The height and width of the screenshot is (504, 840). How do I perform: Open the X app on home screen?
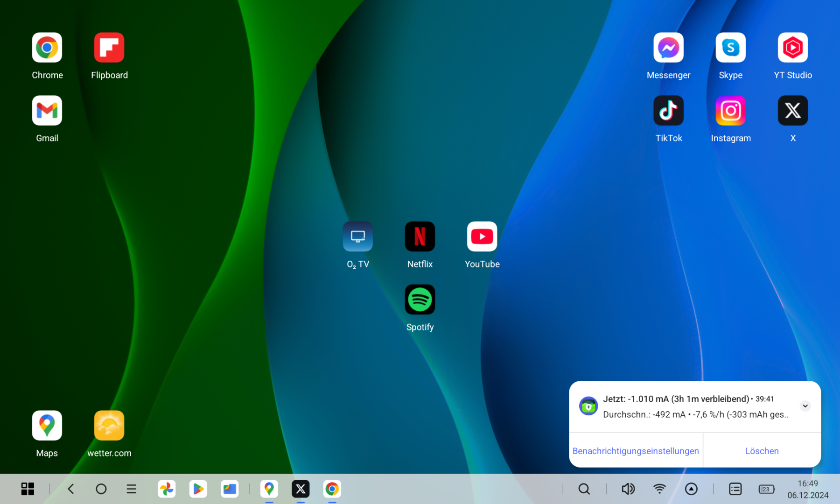point(792,111)
